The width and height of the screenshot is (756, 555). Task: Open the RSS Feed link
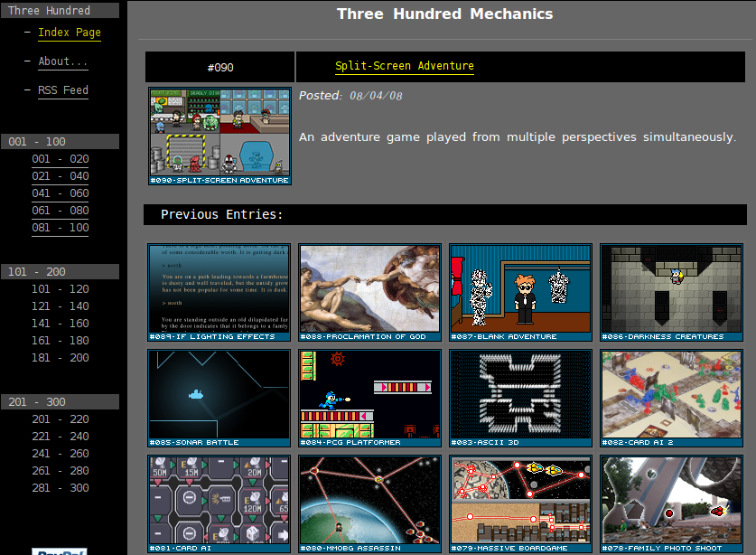tap(63, 90)
